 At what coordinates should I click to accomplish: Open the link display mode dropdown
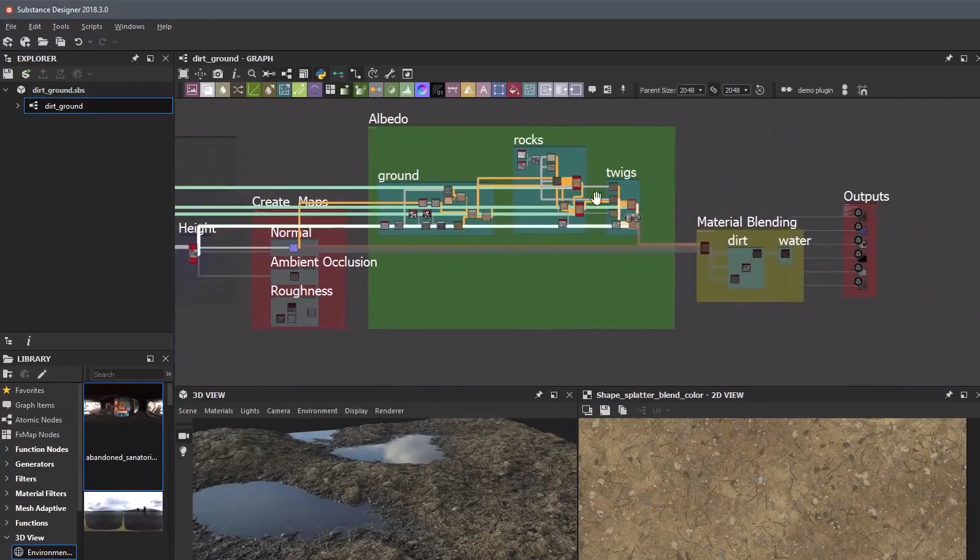click(338, 74)
